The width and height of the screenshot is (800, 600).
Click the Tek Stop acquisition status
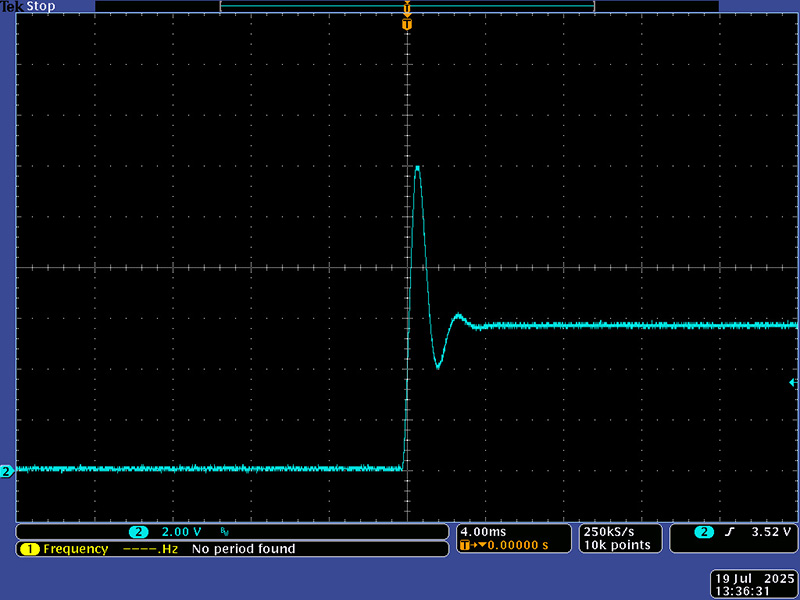click(28, 6)
